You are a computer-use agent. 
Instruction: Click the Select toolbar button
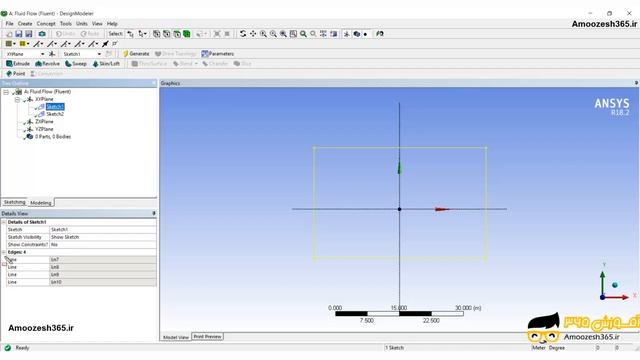click(x=115, y=34)
